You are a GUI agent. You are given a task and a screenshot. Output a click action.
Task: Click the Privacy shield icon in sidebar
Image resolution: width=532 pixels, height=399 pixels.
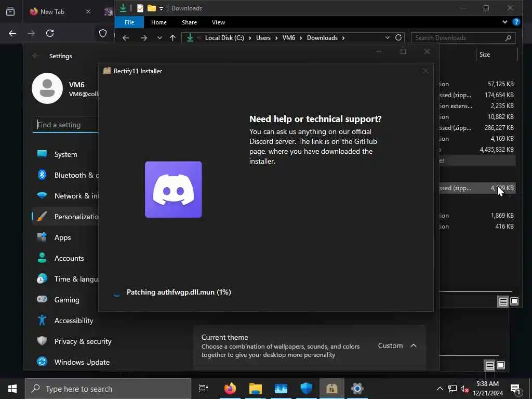(x=42, y=341)
